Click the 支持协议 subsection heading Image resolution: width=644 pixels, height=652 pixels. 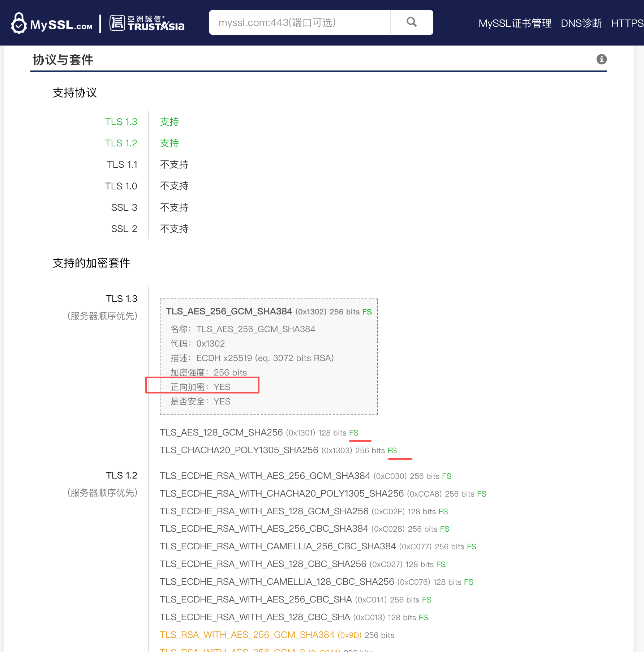coord(75,93)
